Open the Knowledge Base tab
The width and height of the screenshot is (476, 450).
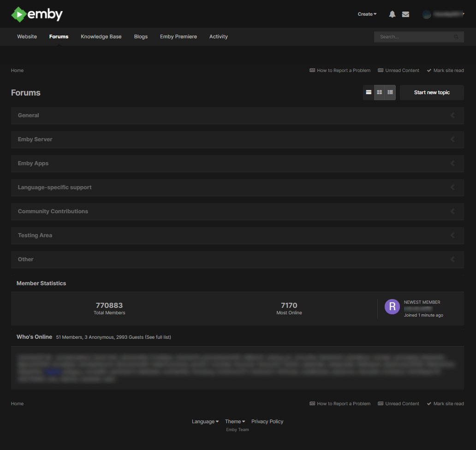[101, 36]
